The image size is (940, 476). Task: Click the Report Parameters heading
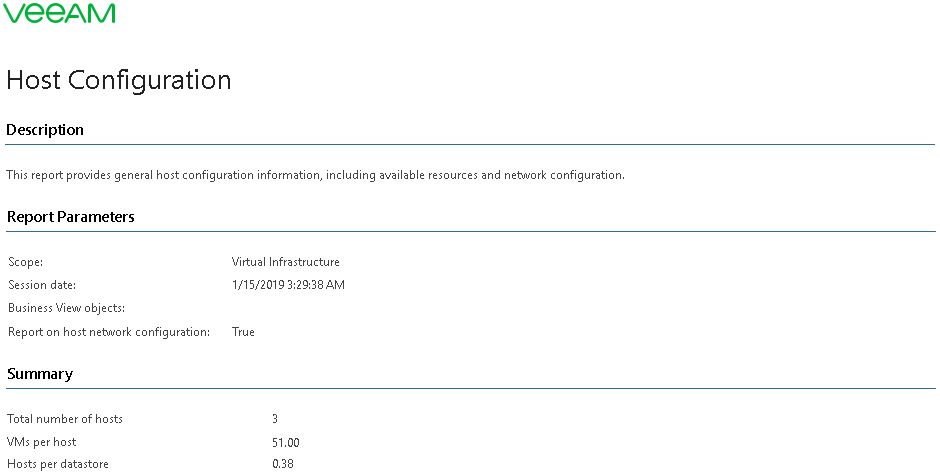[71, 217]
